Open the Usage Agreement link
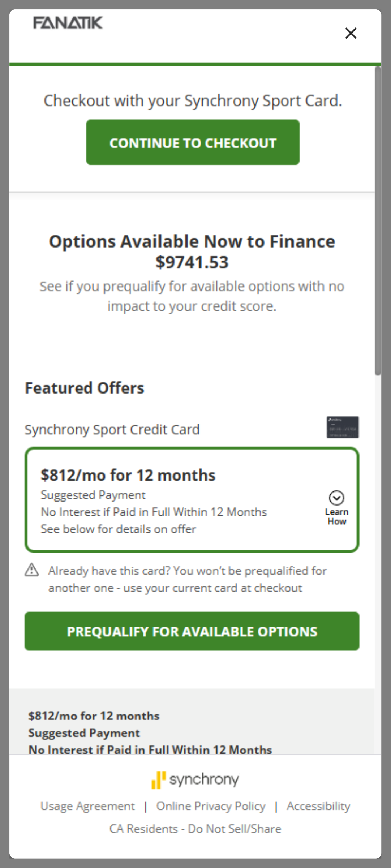The image size is (391, 868). (87, 806)
